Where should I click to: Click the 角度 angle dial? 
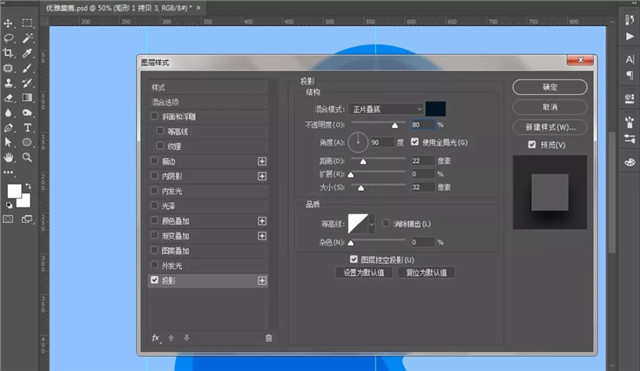pos(358,142)
